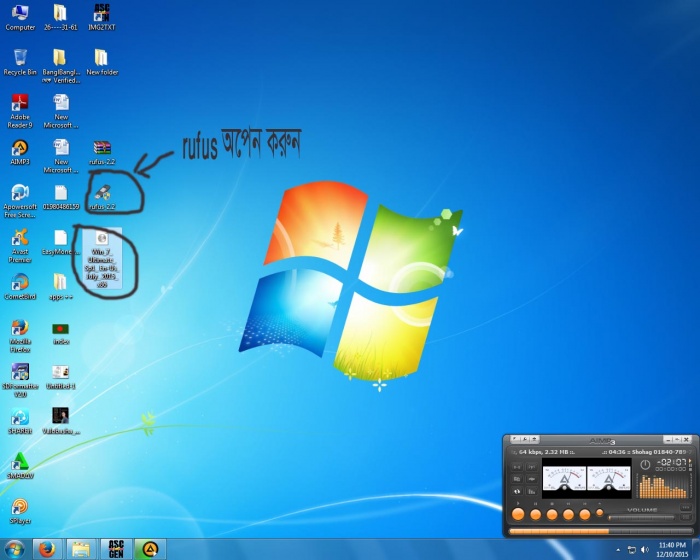
Task: Launch Adobe Reader 9 from desktop
Action: pyautogui.click(x=19, y=104)
